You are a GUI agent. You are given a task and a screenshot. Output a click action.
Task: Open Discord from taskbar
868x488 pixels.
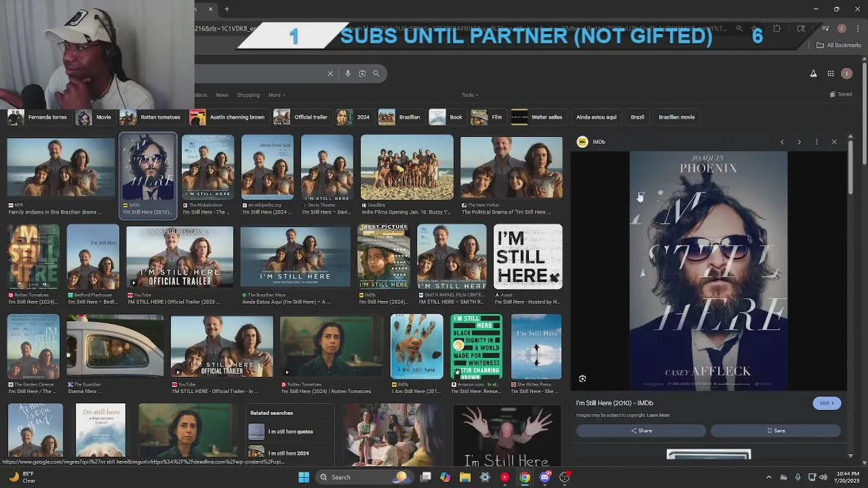(x=545, y=477)
